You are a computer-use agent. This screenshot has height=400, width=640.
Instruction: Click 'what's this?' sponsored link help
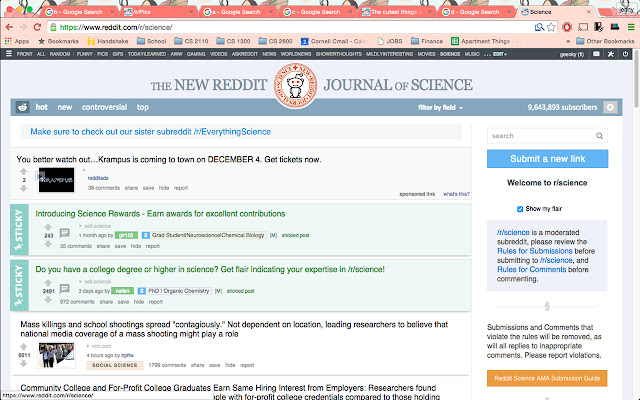click(456, 194)
